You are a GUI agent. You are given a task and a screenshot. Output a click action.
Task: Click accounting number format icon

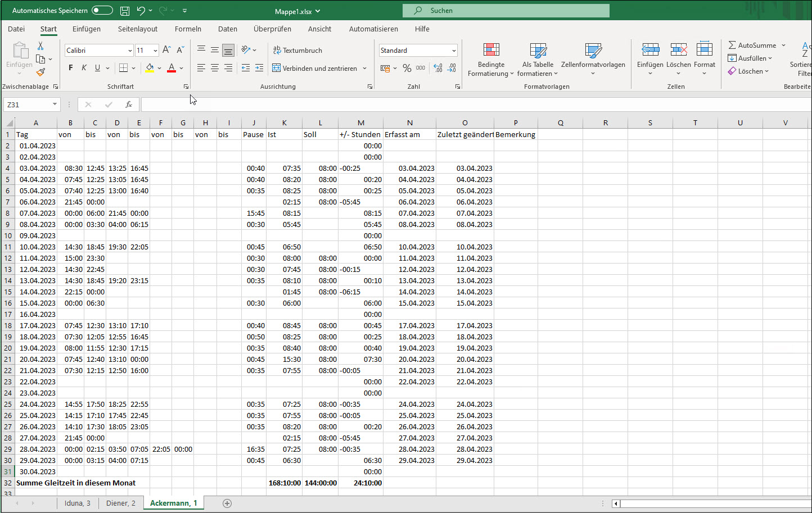click(x=385, y=68)
